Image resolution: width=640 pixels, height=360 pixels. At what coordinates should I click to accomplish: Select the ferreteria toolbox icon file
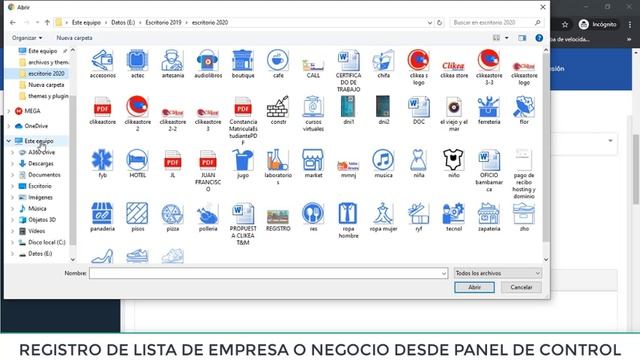point(489,110)
